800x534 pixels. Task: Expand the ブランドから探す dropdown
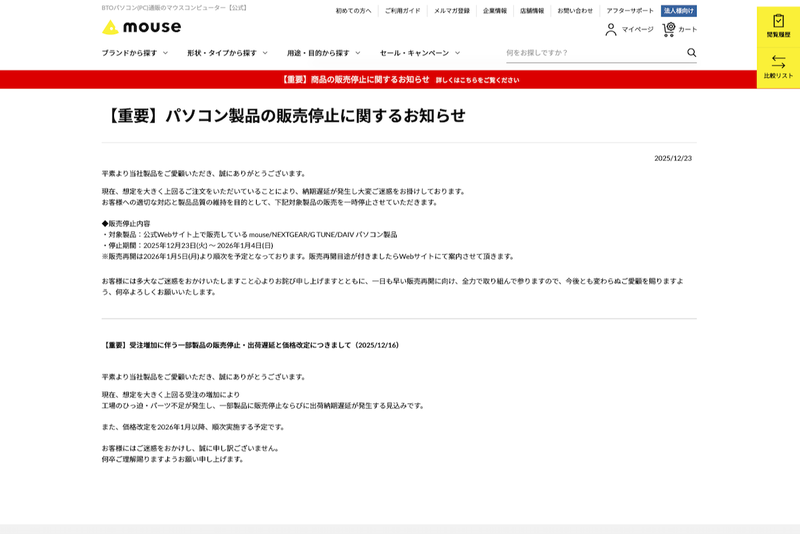[135, 53]
